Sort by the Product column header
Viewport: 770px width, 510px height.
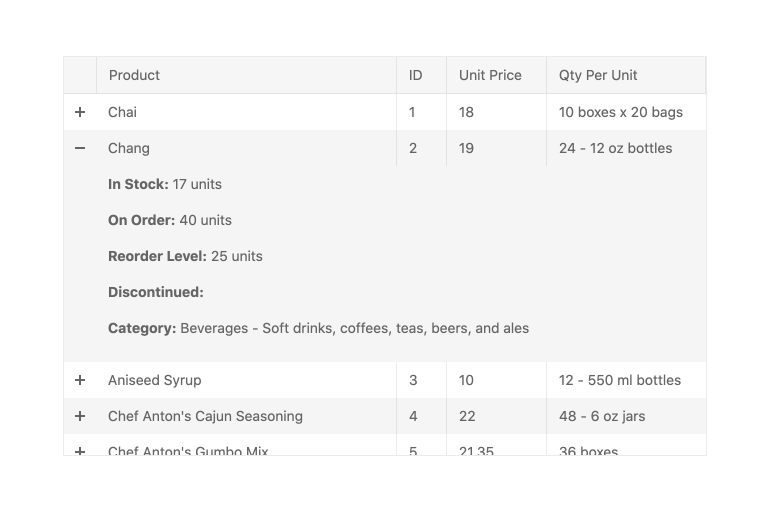(x=134, y=75)
